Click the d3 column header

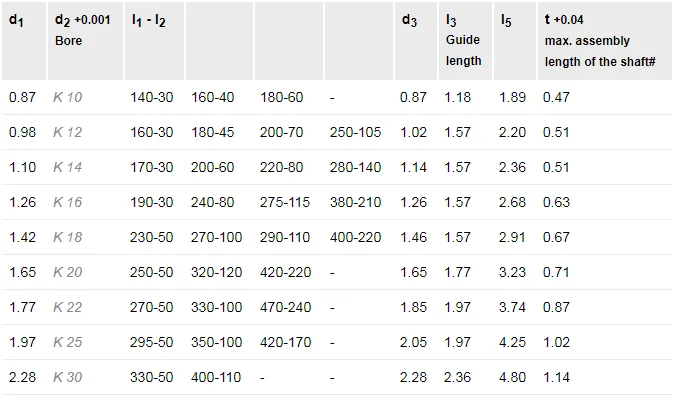[x=408, y=20]
